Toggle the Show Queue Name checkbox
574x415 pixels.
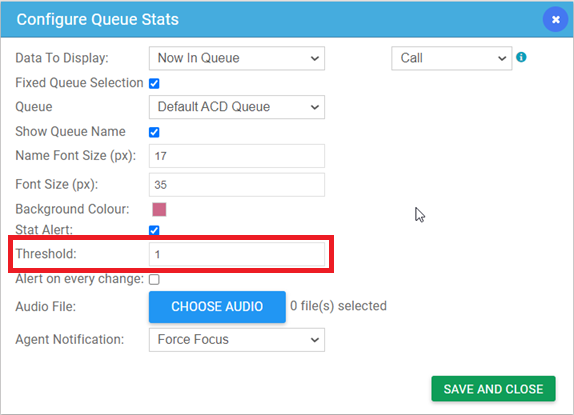click(x=154, y=132)
